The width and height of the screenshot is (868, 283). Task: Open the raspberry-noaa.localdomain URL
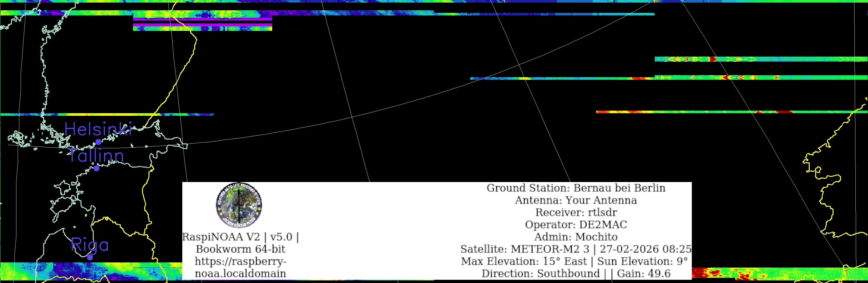(x=240, y=267)
